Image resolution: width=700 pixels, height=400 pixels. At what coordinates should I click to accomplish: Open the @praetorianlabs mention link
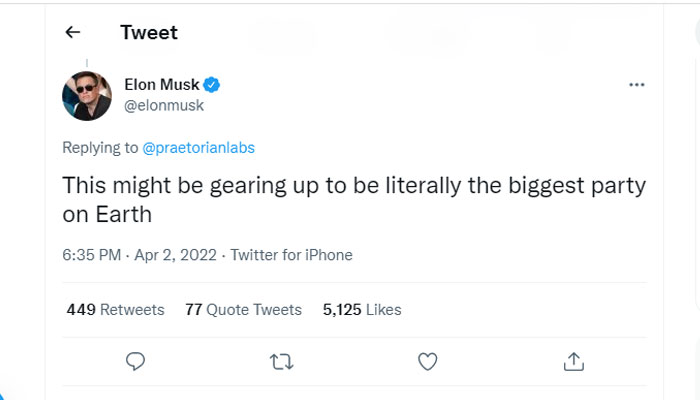pyautogui.click(x=199, y=147)
